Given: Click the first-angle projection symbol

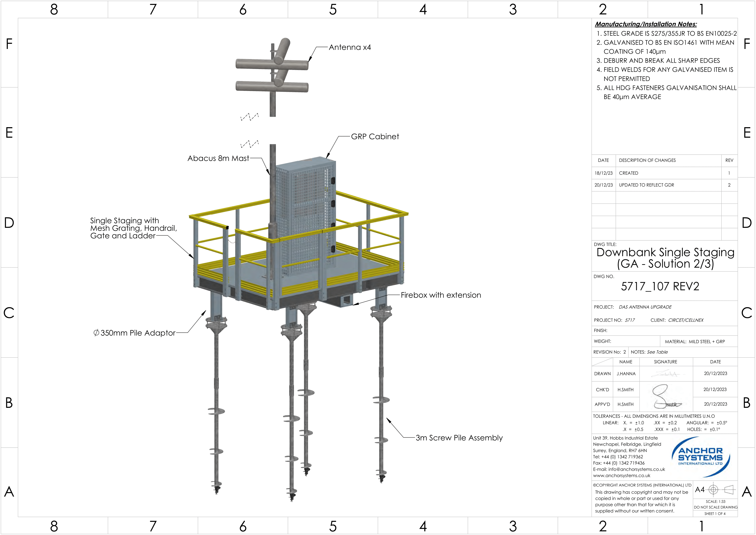Looking at the screenshot, I should (721, 489).
